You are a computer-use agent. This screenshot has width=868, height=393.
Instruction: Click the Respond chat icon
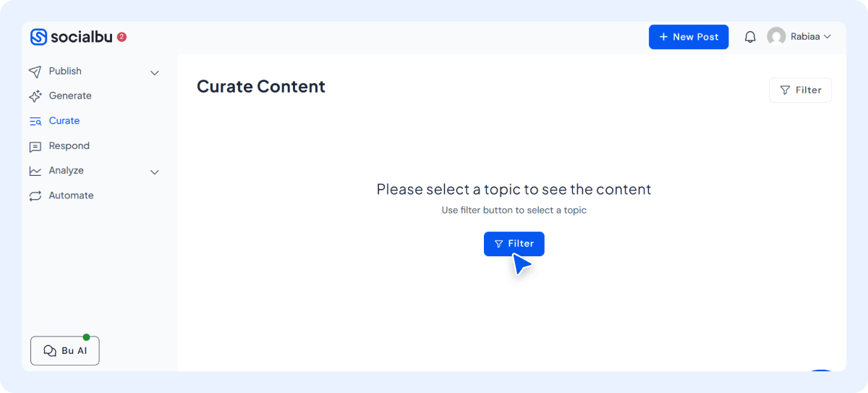coord(35,146)
